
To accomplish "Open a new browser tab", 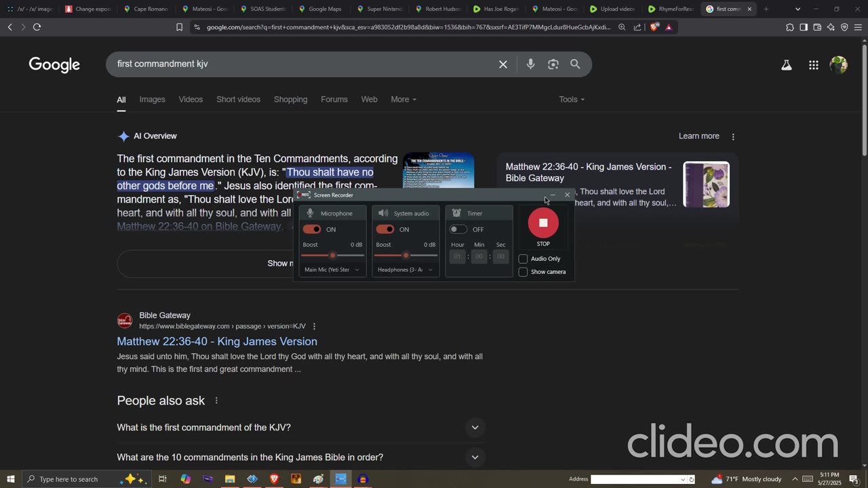I will [766, 9].
